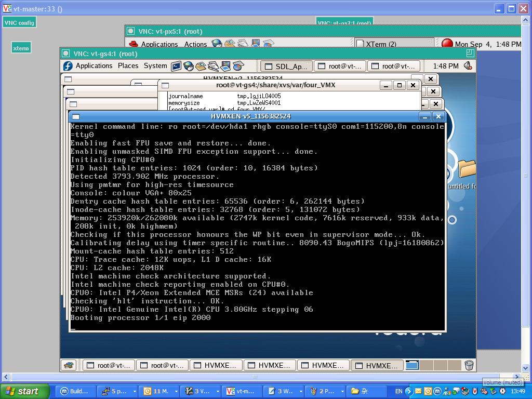
Task: Click the VNC config button
Action: pos(19,22)
